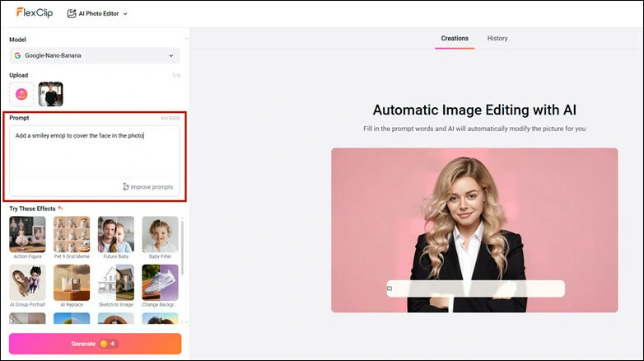The width and height of the screenshot is (644, 361).
Task: Select the uploaded man photo thumbnail
Action: click(x=51, y=94)
